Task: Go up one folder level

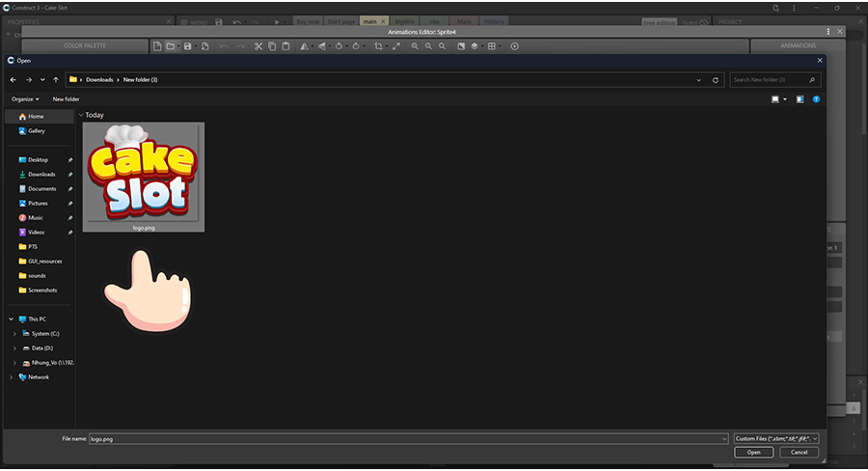Action: pyautogui.click(x=56, y=79)
